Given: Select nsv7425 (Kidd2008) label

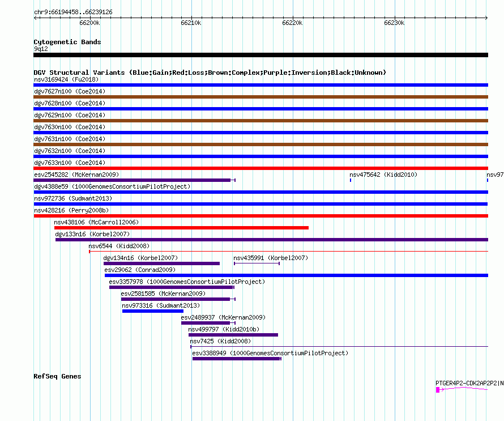Looking at the screenshot, I should (x=220, y=341).
